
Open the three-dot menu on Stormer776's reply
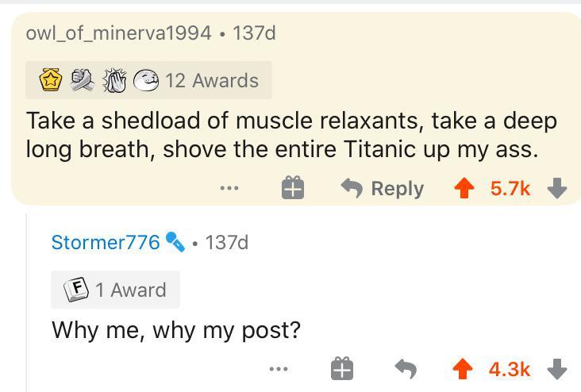click(x=277, y=369)
